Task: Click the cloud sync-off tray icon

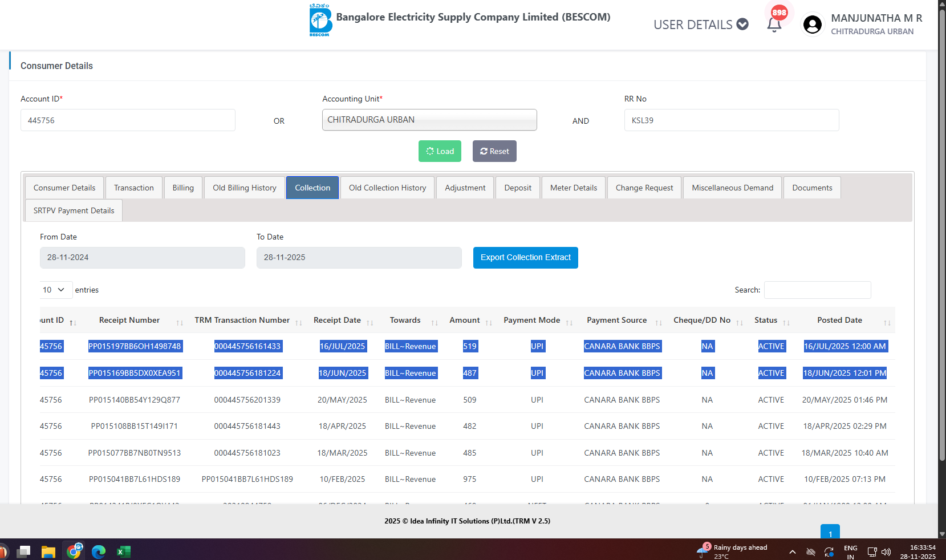Action: 811,551
